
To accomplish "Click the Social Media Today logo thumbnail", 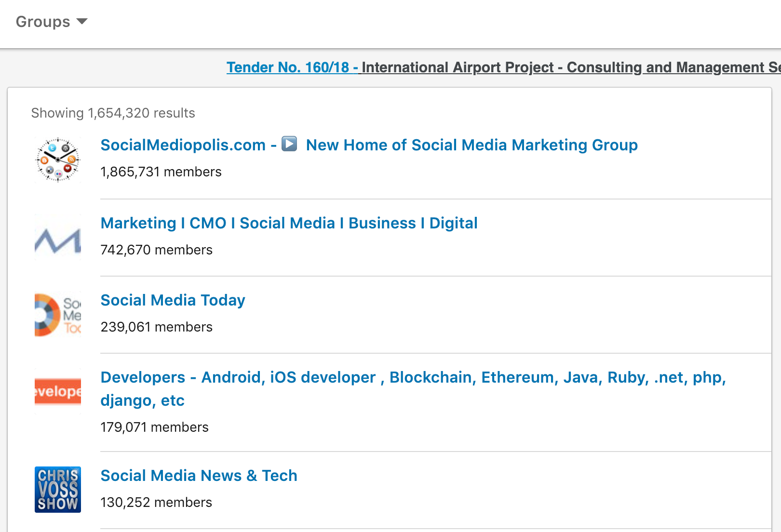I will (58, 315).
